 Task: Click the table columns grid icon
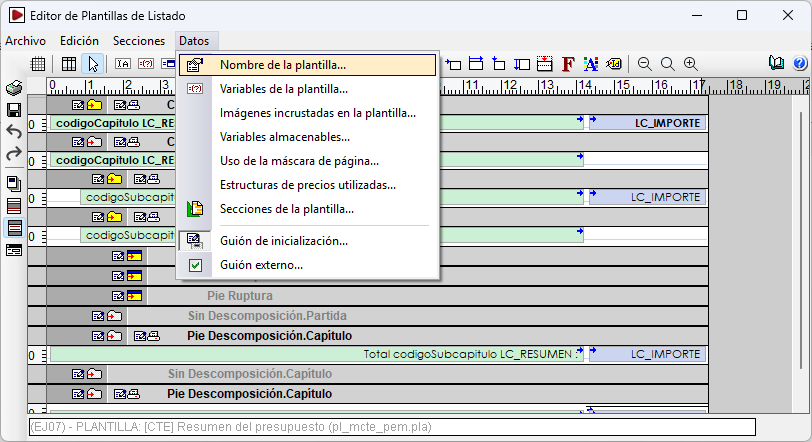pos(69,64)
